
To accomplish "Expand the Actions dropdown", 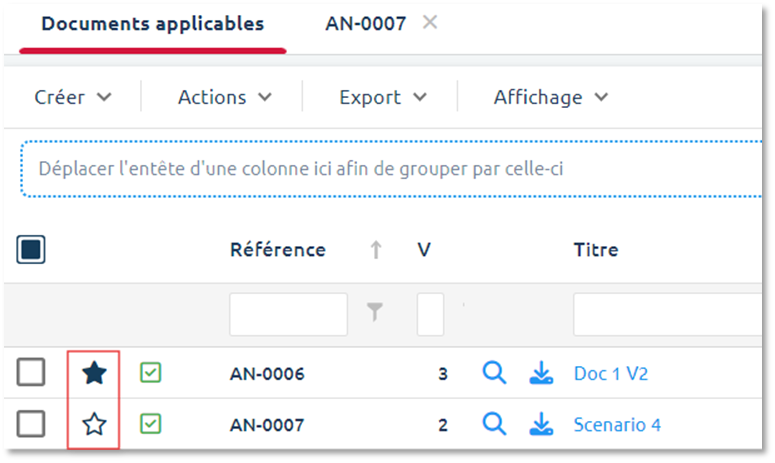I will click(224, 97).
